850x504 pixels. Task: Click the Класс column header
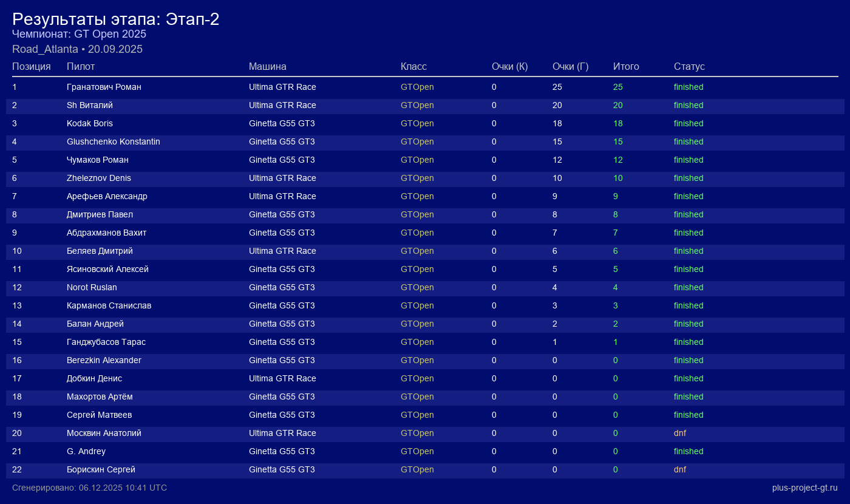click(x=413, y=66)
